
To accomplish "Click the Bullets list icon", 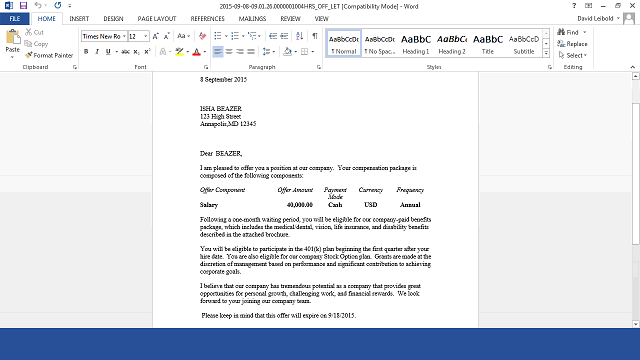I will (218, 36).
